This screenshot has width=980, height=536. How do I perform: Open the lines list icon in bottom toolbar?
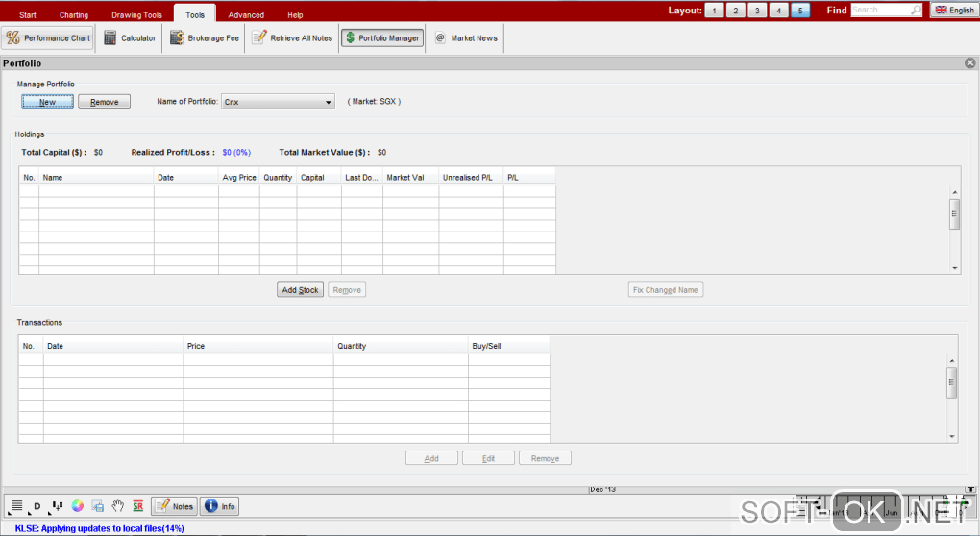[17, 506]
